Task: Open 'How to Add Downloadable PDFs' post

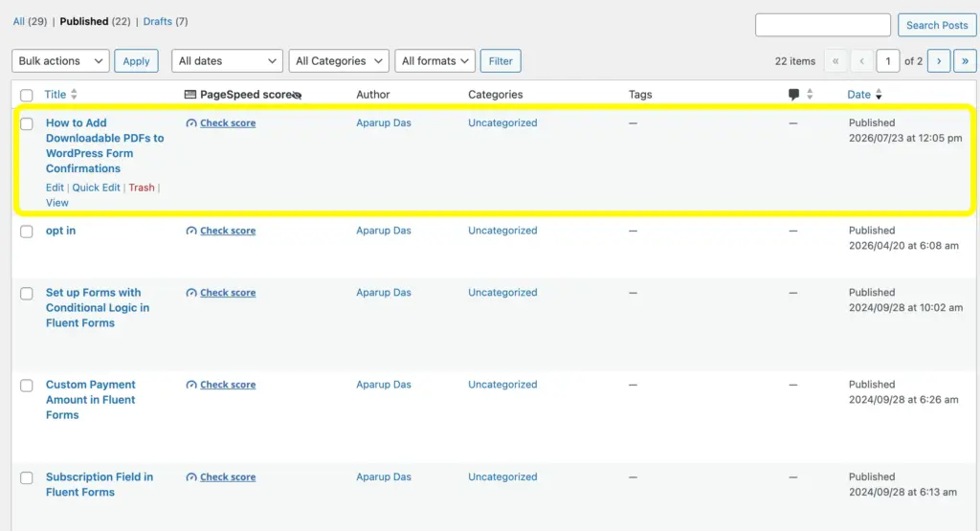Action: pos(105,145)
